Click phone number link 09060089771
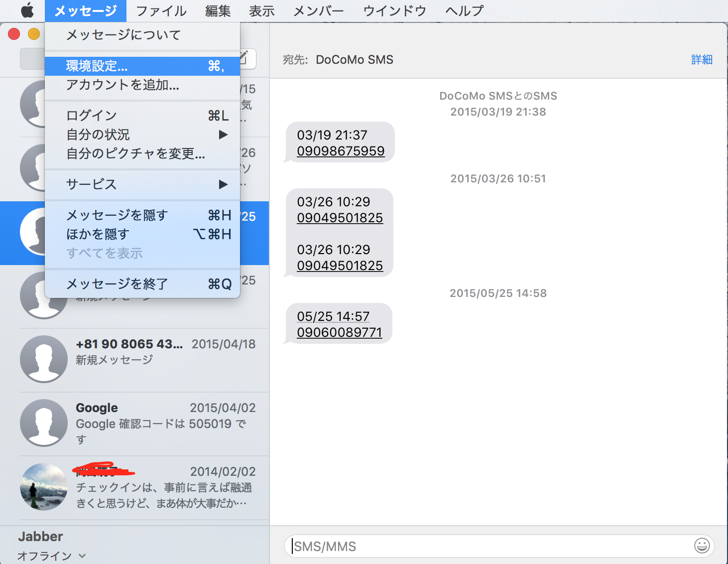 pos(340,332)
